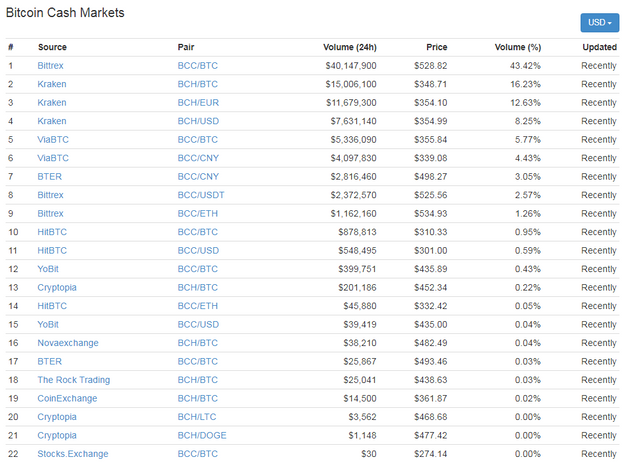The image size is (640, 468).
Task: Click the ViaBTC source for BCC/CNY
Action: 53,158
